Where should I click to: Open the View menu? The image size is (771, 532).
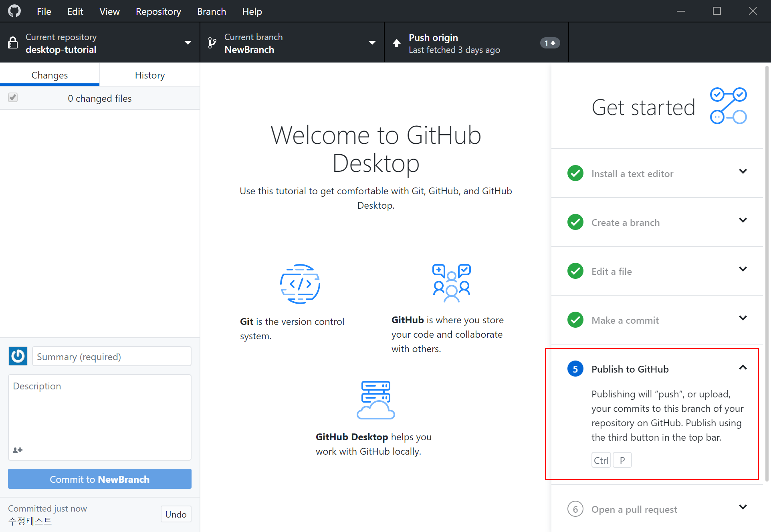pyautogui.click(x=109, y=11)
